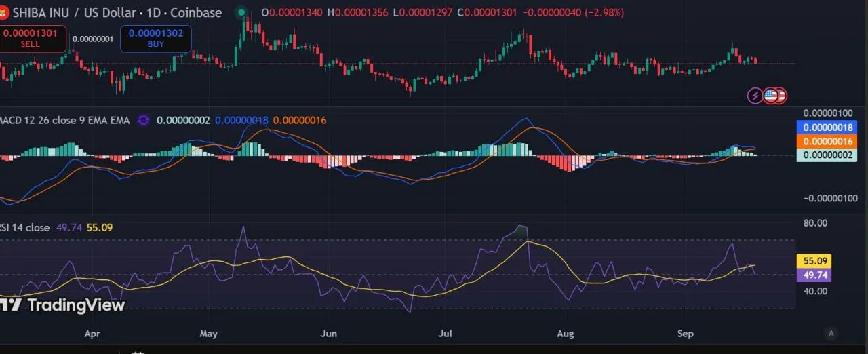
Task: Open the MACD 12 26 close indicator legend
Action: pos(65,120)
